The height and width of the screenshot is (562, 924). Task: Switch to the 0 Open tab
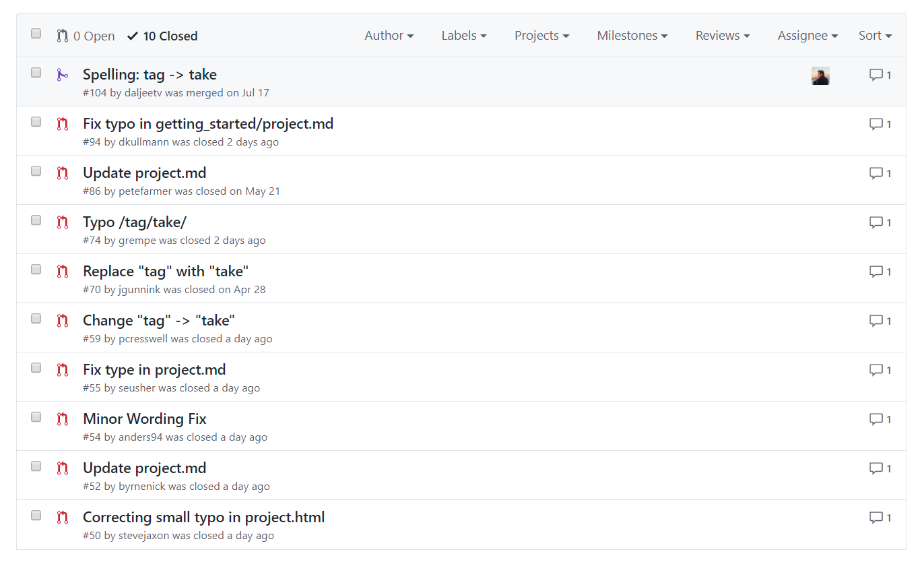click(x=86, y=36)
